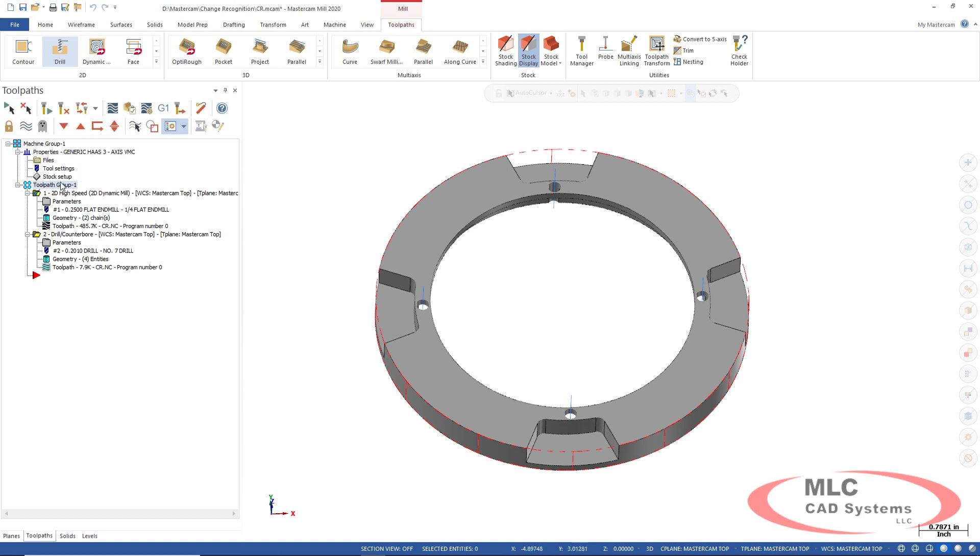Image resolution: width=980 pixels, height=556 pixels.
Task: Move insert arrow down
Action: [x=63, y=126]
